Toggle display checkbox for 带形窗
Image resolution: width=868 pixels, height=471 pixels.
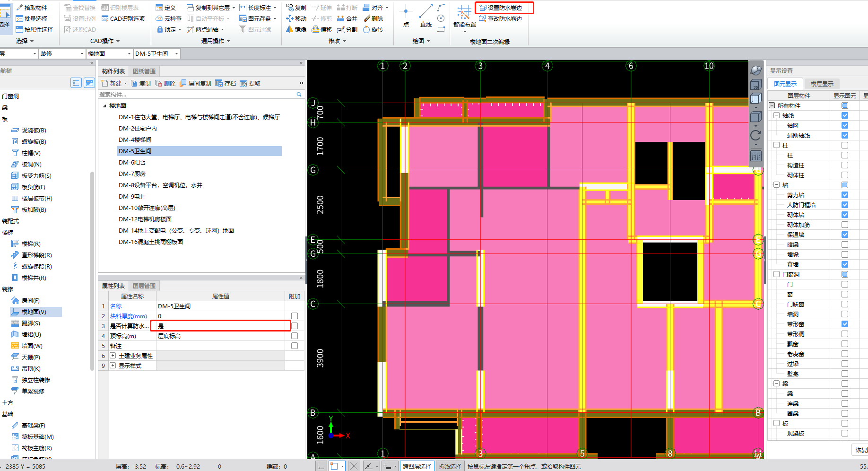coord(845,324)
